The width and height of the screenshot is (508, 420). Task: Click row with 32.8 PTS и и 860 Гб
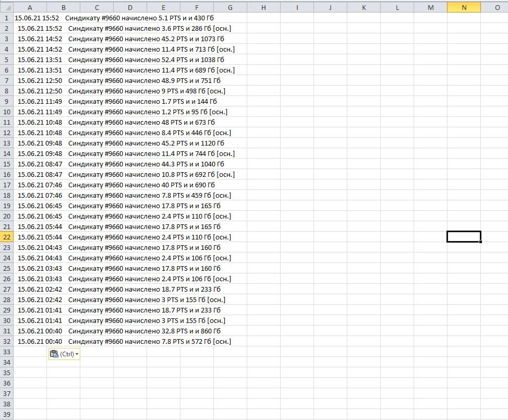pos(119,331)
